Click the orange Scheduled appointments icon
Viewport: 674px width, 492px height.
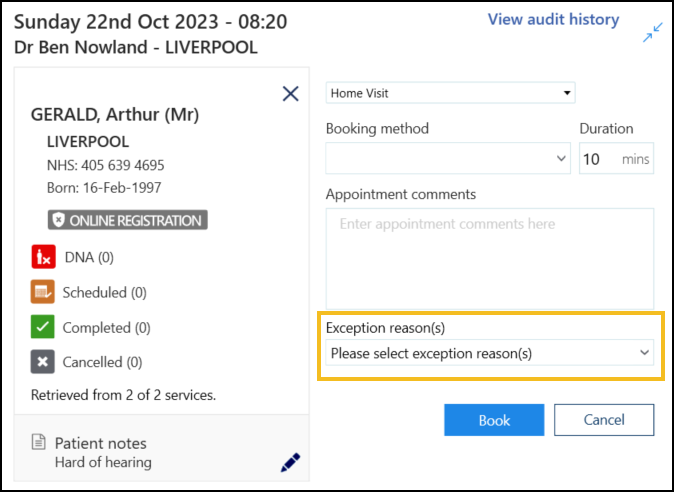coord(42,292)
